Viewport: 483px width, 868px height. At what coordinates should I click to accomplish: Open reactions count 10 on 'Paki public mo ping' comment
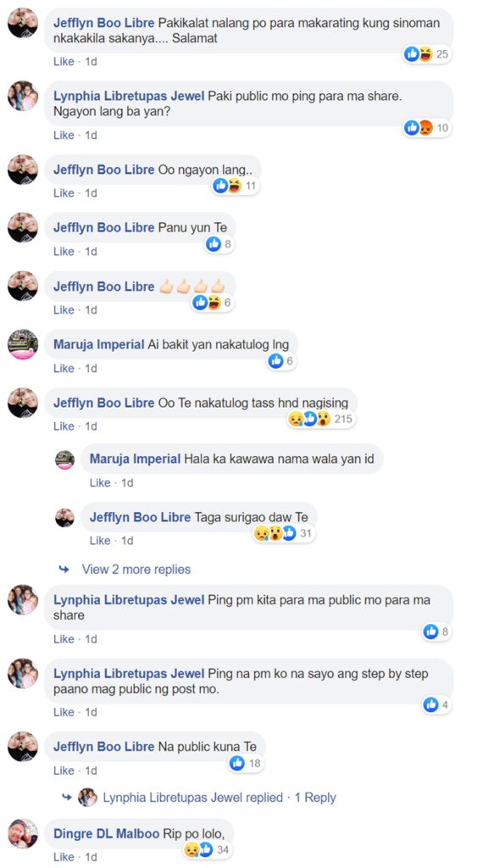click(x=428, y=128)
